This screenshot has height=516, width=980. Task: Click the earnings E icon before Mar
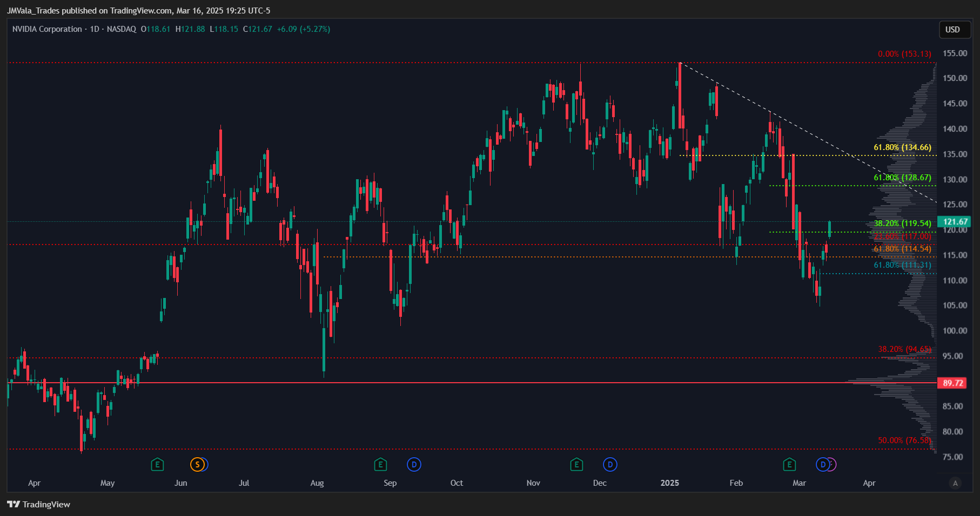click(789, 464)
